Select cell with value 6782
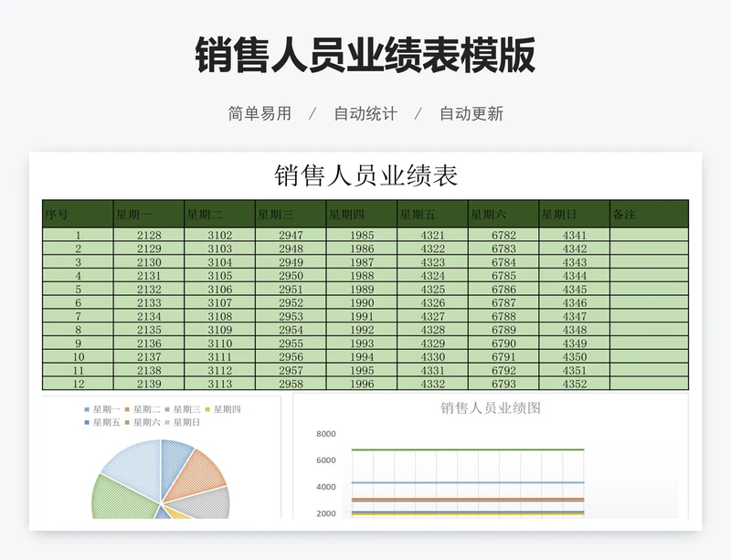The width and height of the screenshot is (731, 560). click(x=503, y=235)
